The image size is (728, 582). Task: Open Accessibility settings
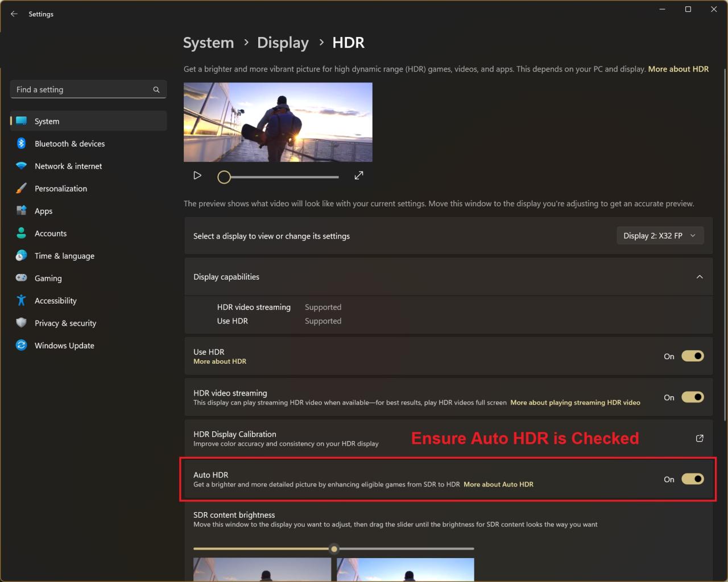55,301
